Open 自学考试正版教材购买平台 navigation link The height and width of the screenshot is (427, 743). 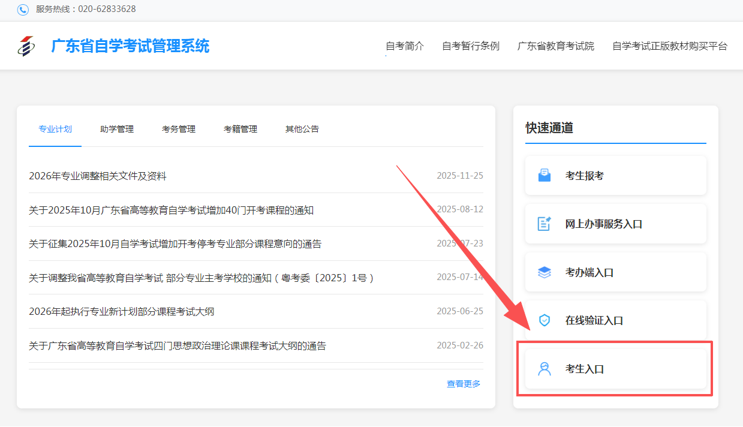[669, 46]
